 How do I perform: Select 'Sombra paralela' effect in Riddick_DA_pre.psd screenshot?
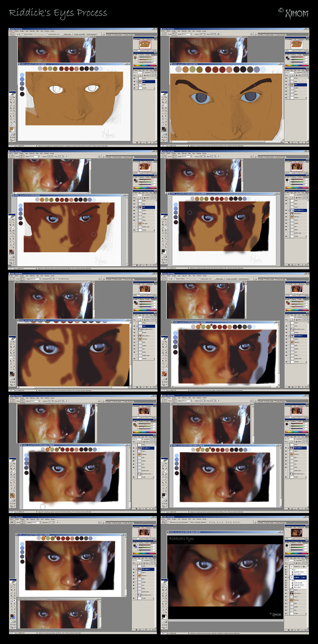coord(298,583)
